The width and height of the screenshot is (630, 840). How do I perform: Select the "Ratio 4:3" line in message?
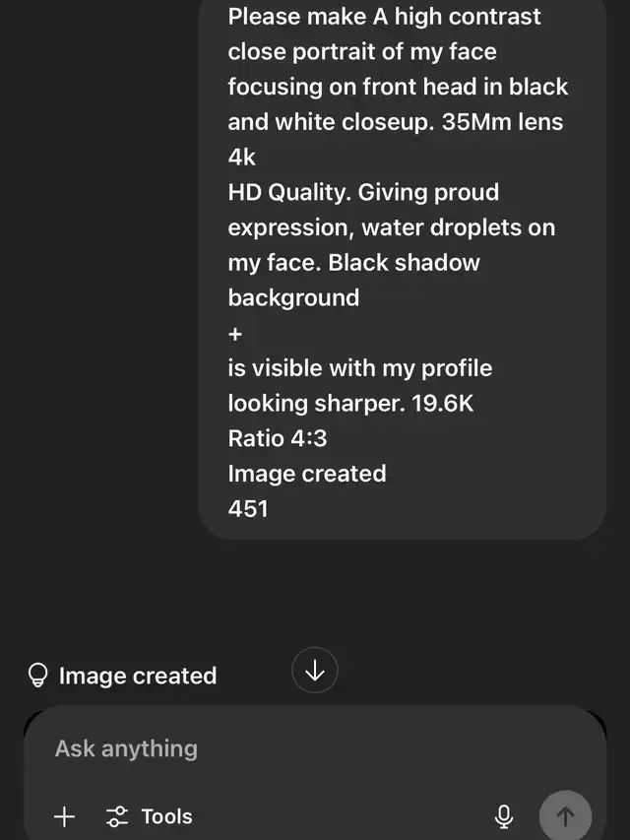tap(278, 439)
